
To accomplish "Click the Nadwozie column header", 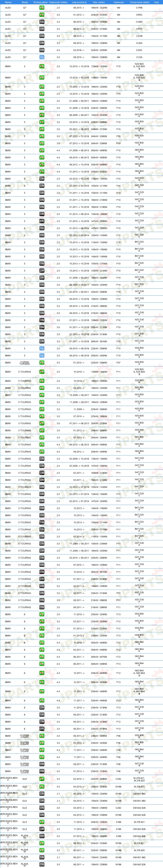I will (119, 2).
